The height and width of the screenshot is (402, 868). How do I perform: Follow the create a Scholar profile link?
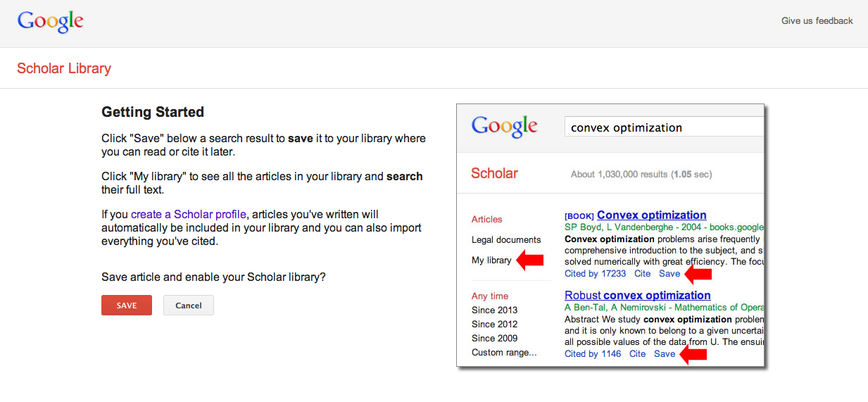pyautogui.click(x=188, y=215)
